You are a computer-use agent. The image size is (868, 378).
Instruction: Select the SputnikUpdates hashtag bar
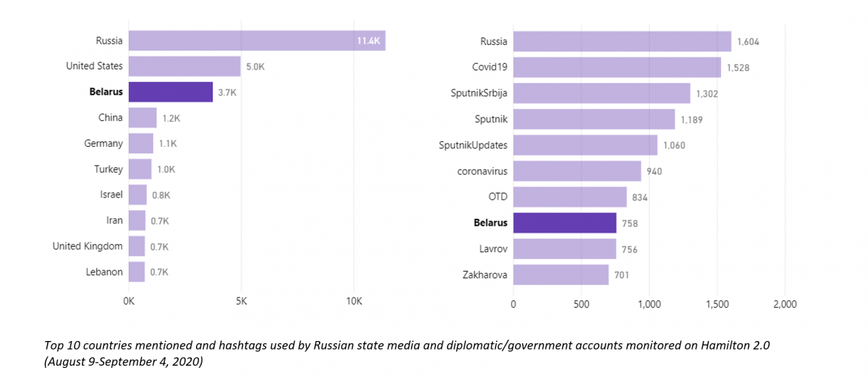(x=585, y=145)
